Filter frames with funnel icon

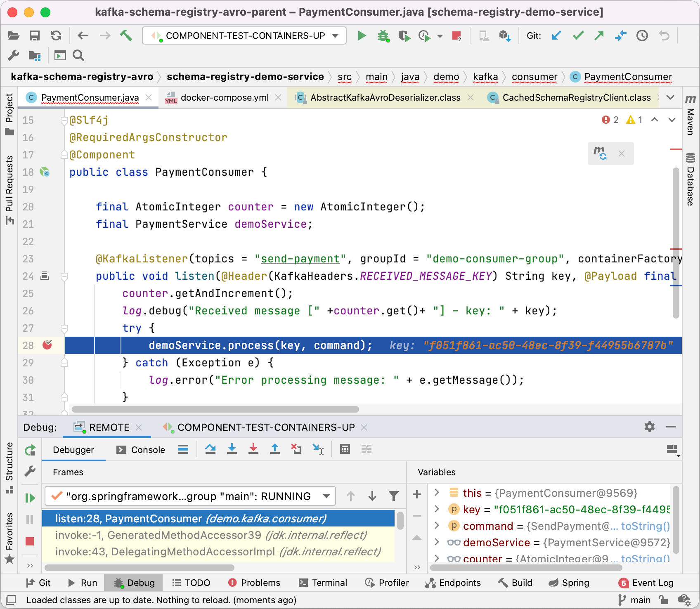coord(394,496)
